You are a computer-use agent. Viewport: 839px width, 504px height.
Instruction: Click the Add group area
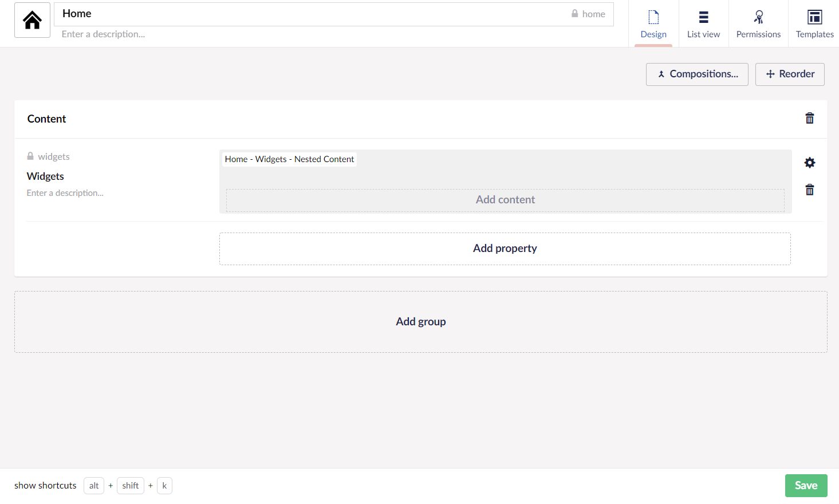[x=420, y=322]
